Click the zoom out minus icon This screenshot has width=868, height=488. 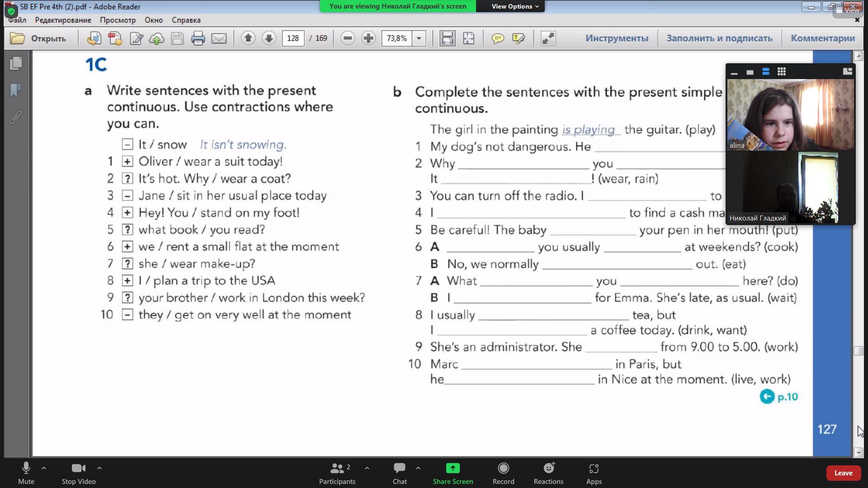(348, 38)
